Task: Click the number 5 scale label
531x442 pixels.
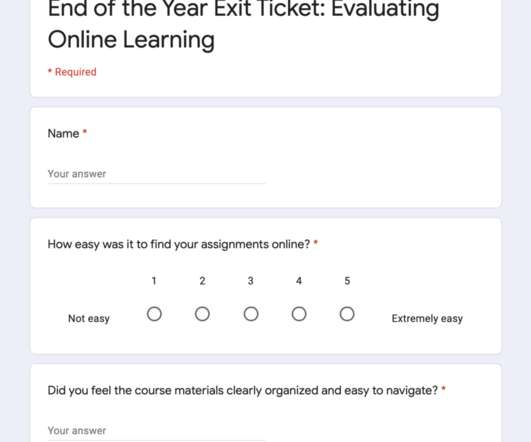Action: [x=347, y=281]
